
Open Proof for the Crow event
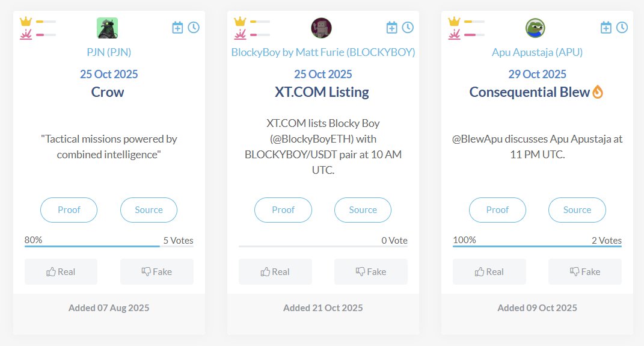(x=69, y=210)
